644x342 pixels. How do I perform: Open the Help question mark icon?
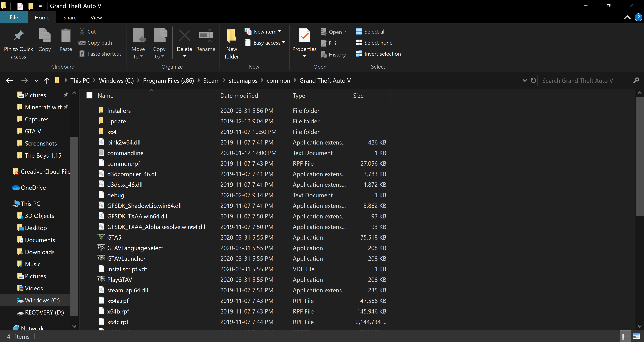tap(638, 17)
